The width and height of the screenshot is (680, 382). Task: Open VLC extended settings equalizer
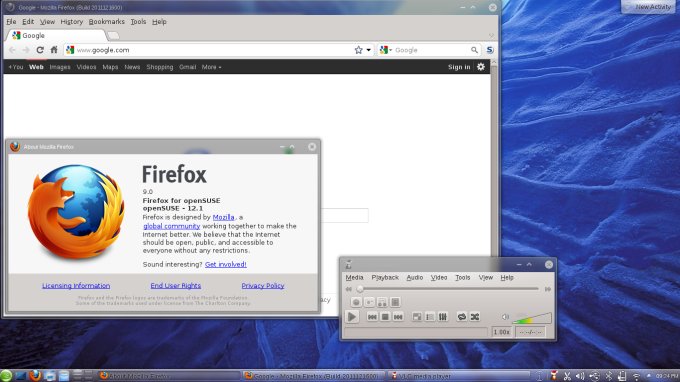[x=443, y=317]
